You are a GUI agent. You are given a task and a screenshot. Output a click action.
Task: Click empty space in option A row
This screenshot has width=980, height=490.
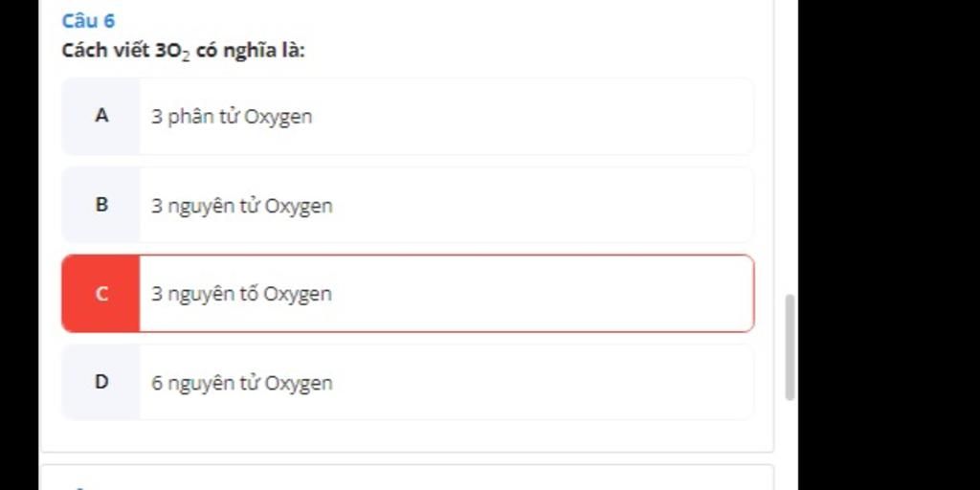(531, 116)
